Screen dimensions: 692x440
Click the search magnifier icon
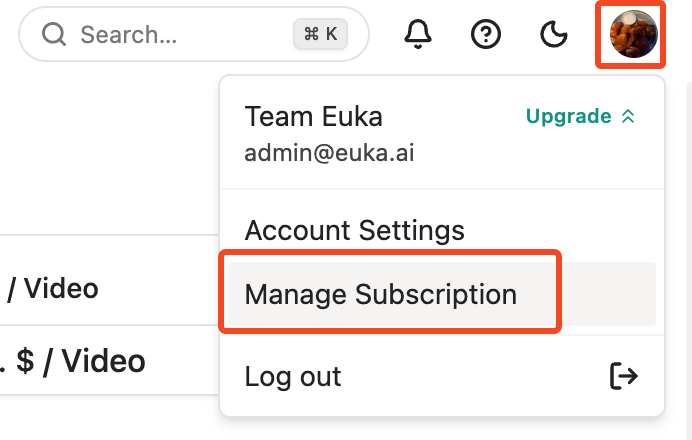(54, 34)
